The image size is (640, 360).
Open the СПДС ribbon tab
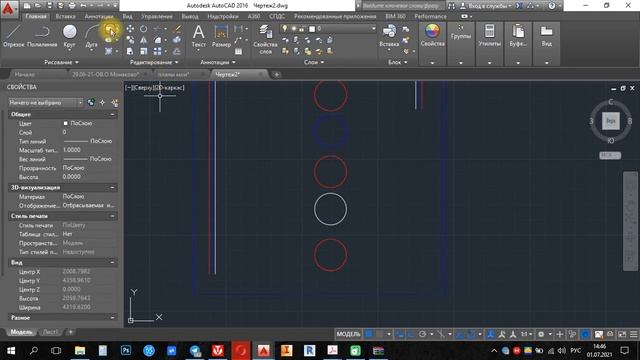(277, 16)
